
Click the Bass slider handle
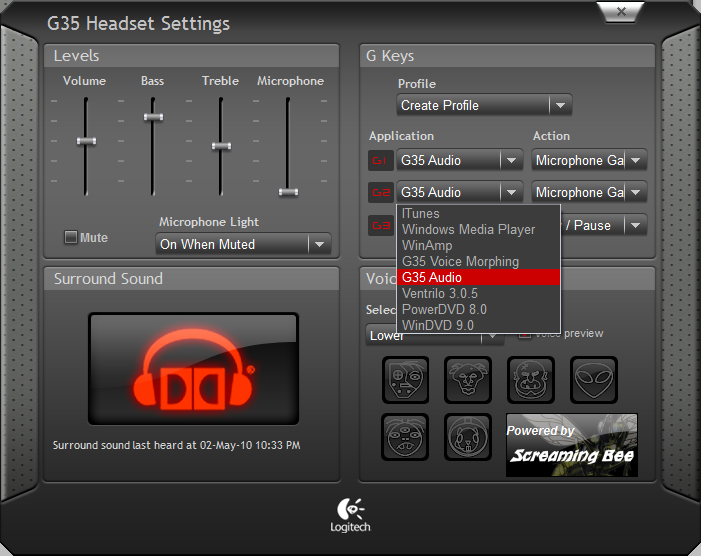point(153,117)
